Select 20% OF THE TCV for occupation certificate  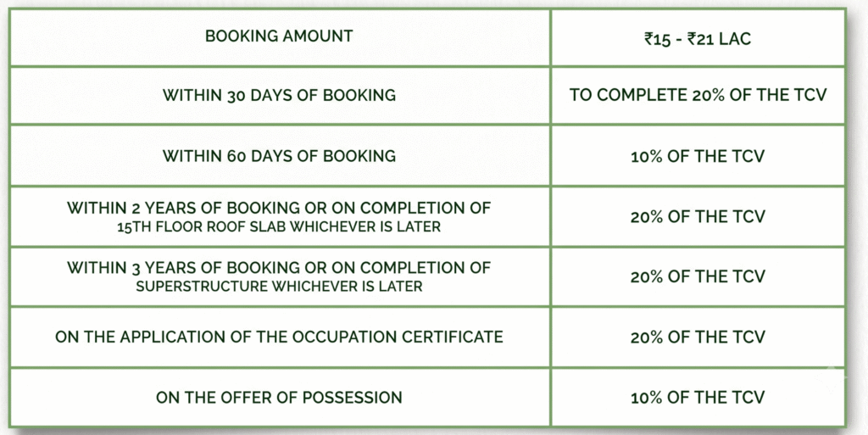click(698, 337)
